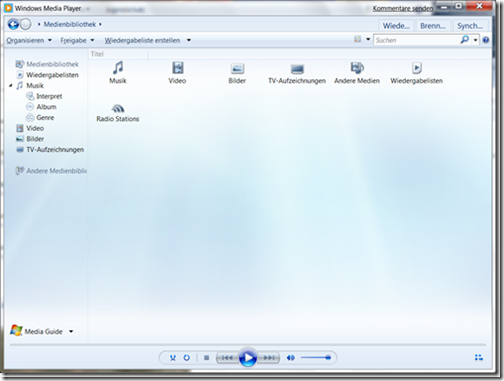The width and height of the screenshot is (504, 381).
Task: Switch to the Wiedergabe tab
Action: coord(396,26)
